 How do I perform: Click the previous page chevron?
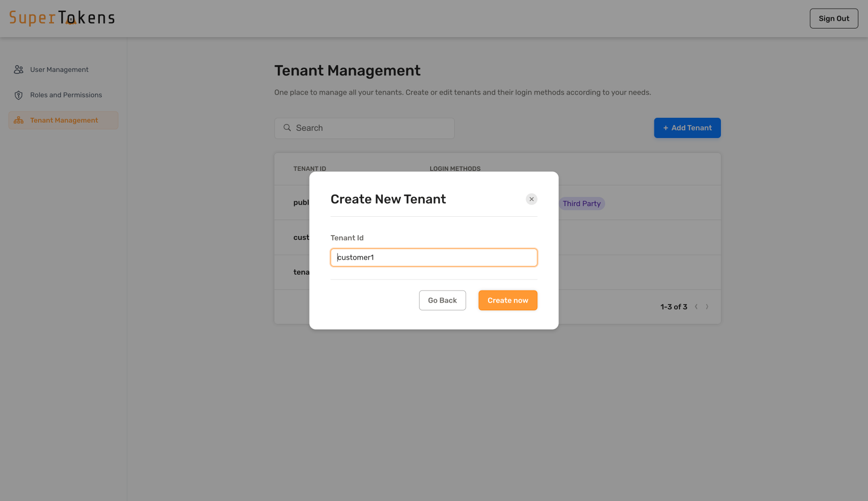click(x=696, y=306)
